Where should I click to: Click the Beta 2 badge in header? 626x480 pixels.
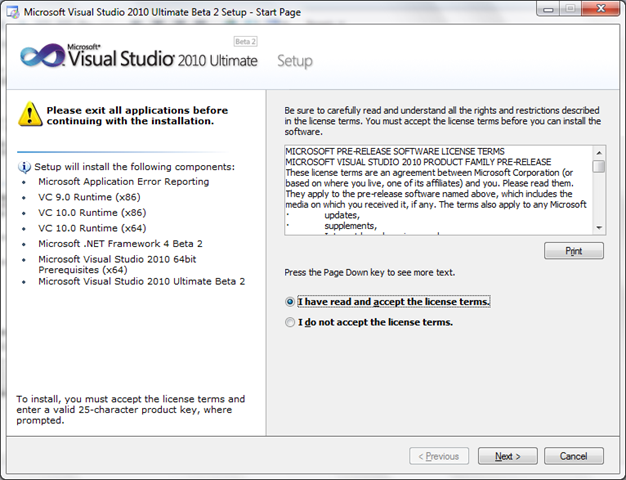(245, 42)
